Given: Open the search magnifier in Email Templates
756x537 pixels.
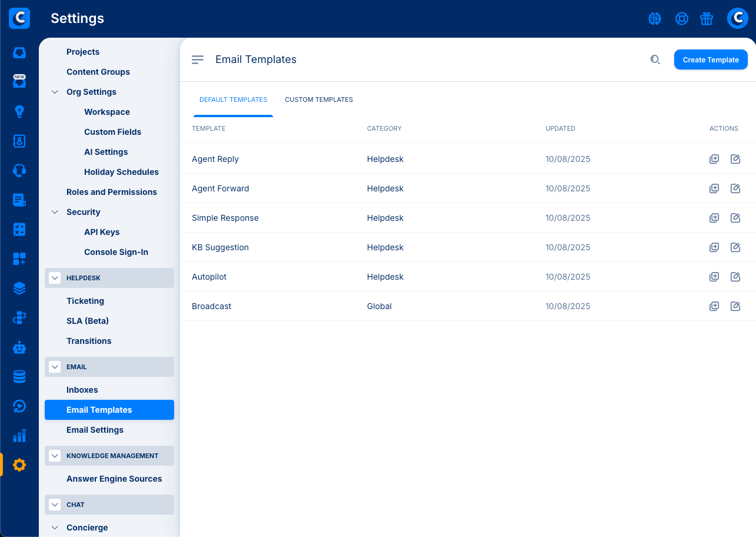Looking at the screenshot, I should click(x=655, y=59).
